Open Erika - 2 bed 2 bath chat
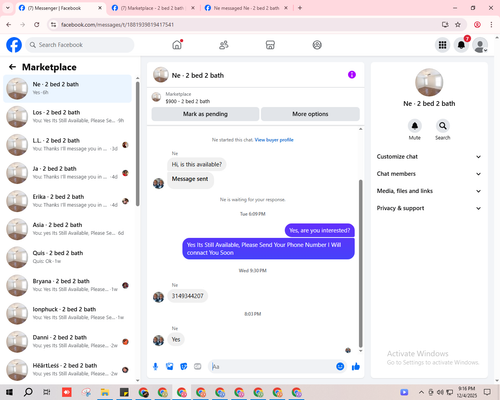The height and width of the screenshot is (400, 500). 68,201
